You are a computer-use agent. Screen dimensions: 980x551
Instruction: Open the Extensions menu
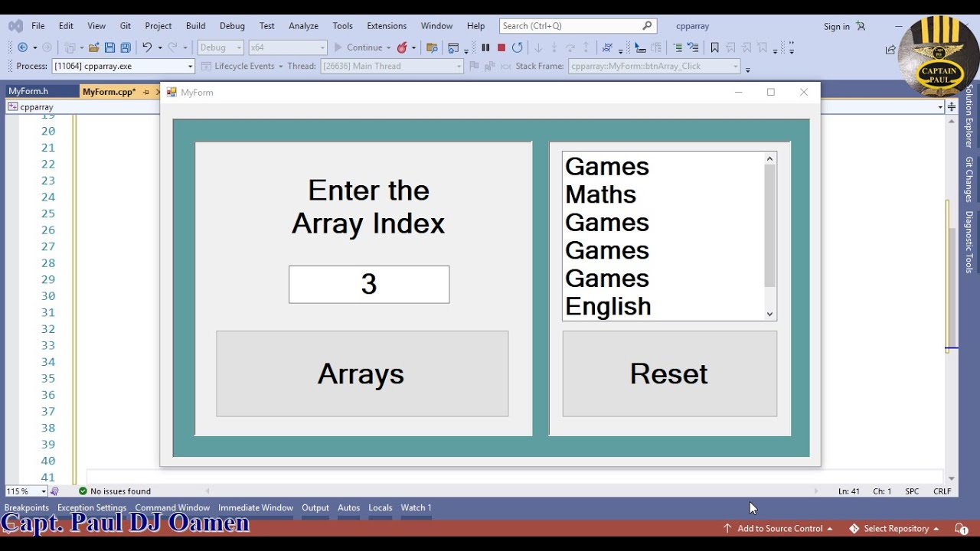coord(387,26)
